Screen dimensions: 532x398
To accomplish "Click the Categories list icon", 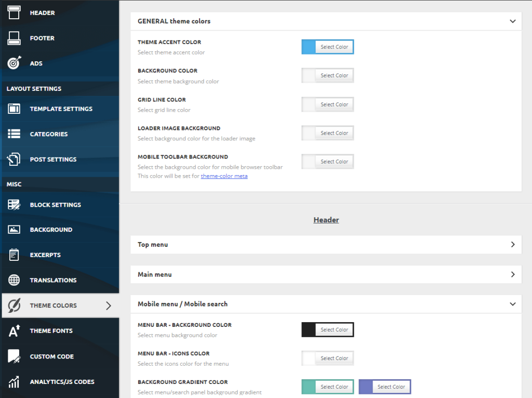I will pyautogui.click(x=14, y=134).
